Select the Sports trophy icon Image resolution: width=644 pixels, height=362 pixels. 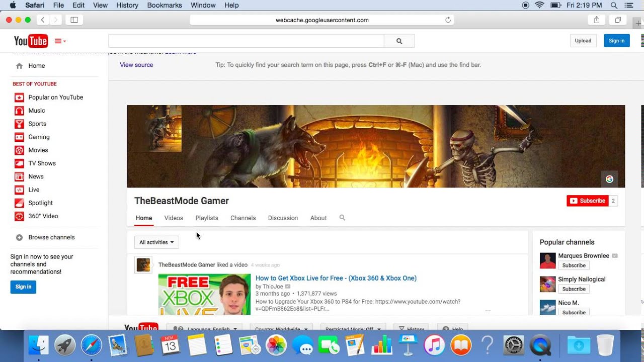pos(19,124)
